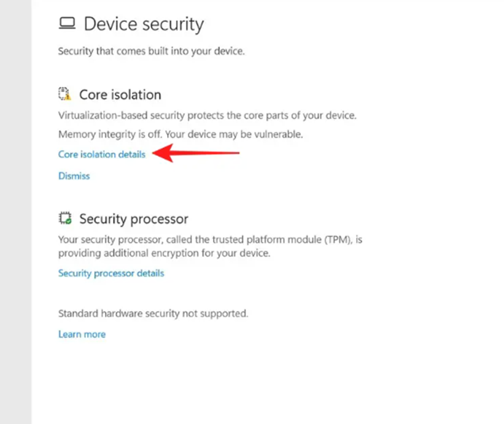Open Security processor details
The width and height of the screenshot is (504, 424).
[x=111, y=273]
